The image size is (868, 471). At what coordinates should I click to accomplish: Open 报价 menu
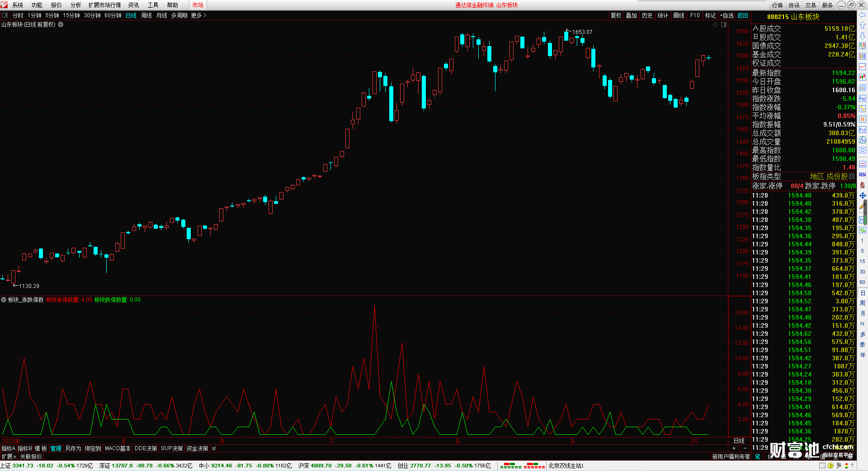pyautogui.click(x=57, y=5)
